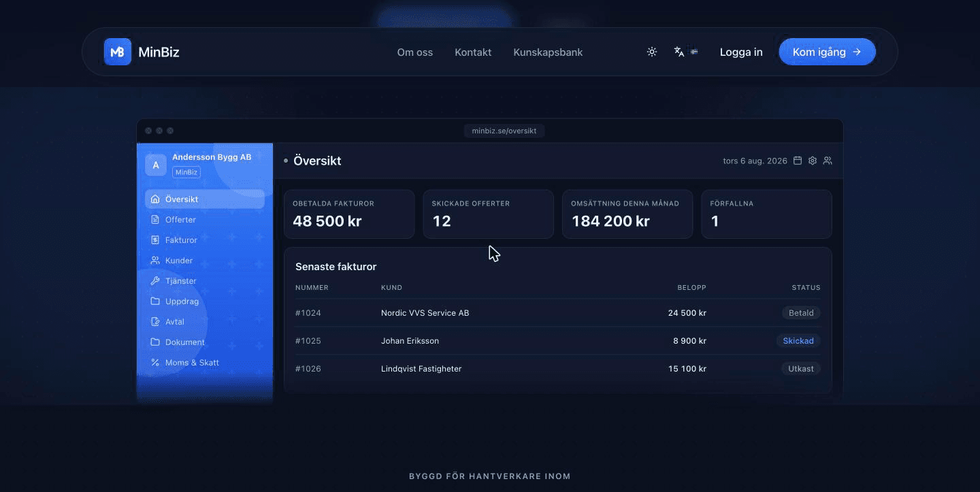The width and height of the screenshot is (980, 492).
Task: Click the users icon in the Översikt header
Action: 828,161
